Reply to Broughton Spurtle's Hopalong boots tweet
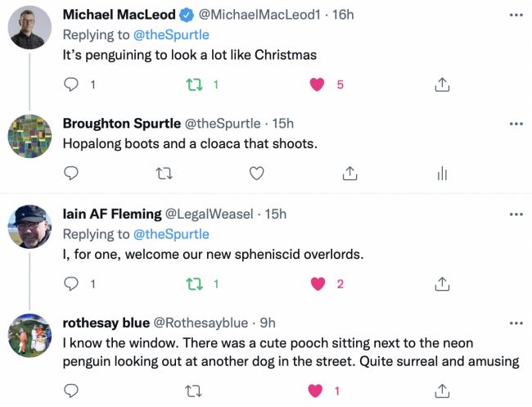Viewport: 532px width, 407px height. [x=71, y=173]
